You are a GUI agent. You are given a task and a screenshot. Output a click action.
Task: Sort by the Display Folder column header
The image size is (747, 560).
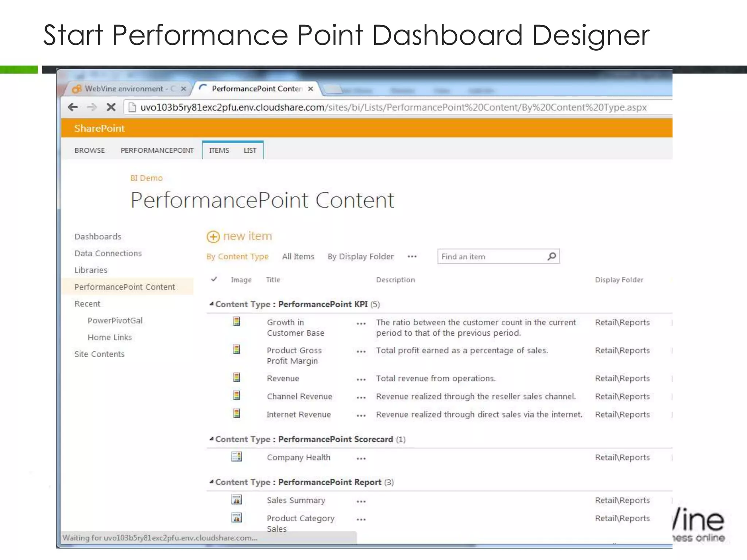click(619, 280)
